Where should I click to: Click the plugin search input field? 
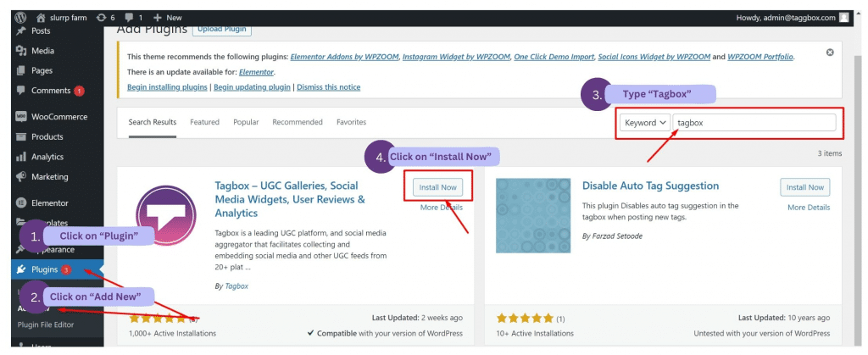[754, 123]
